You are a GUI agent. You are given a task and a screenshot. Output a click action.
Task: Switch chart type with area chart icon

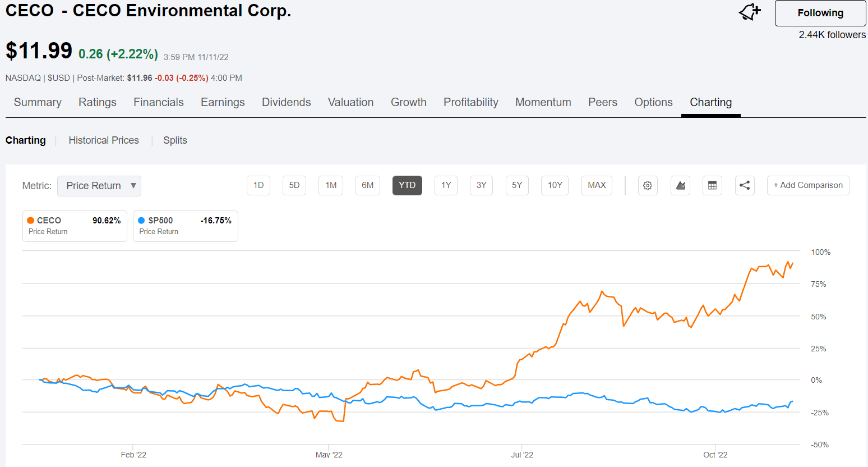pos(680,186)
